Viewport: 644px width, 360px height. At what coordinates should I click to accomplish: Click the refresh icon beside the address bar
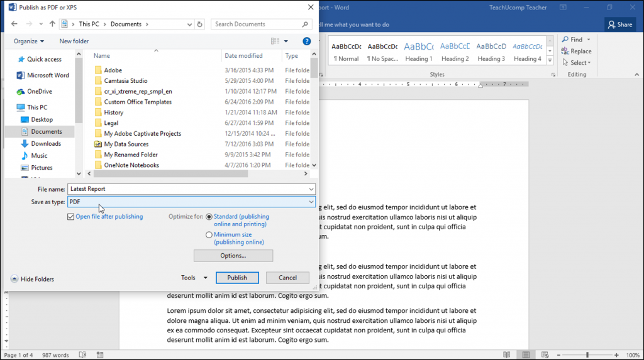[x=200, y=25]
